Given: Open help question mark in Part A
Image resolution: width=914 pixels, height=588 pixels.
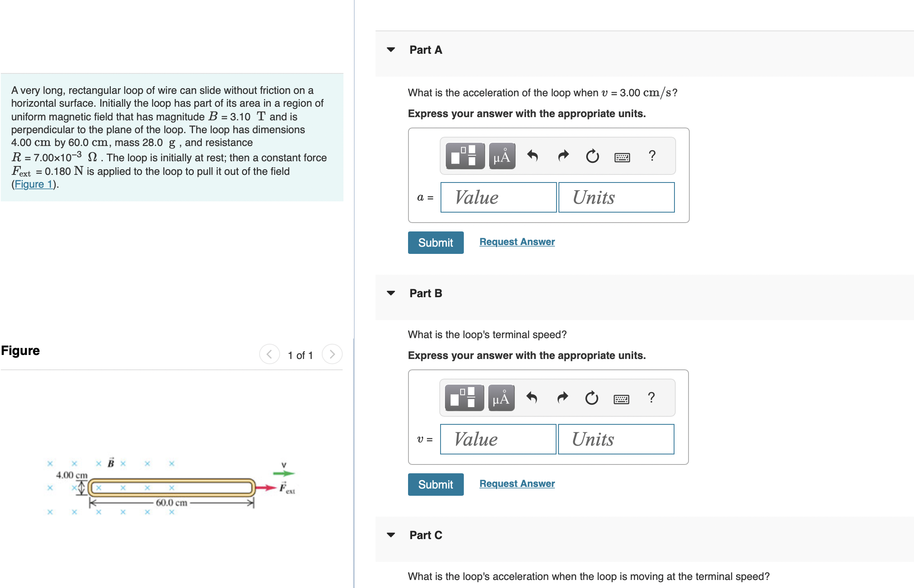Looking at the screenshot, I should point(652,156).
